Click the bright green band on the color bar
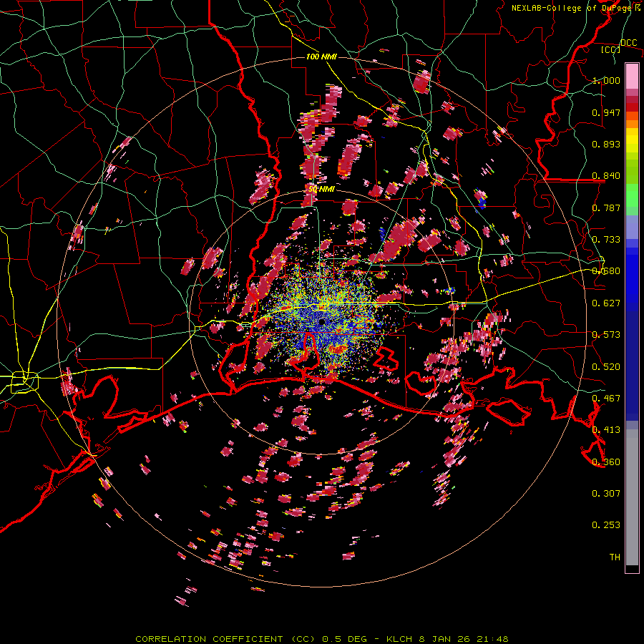Screen dimensions: 644x644 click(632, 195)
